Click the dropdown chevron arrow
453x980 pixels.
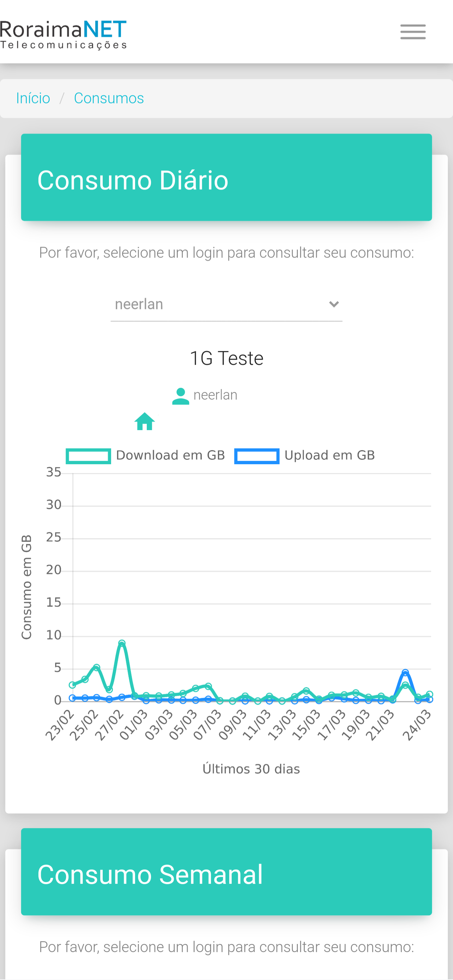(333, 304)
